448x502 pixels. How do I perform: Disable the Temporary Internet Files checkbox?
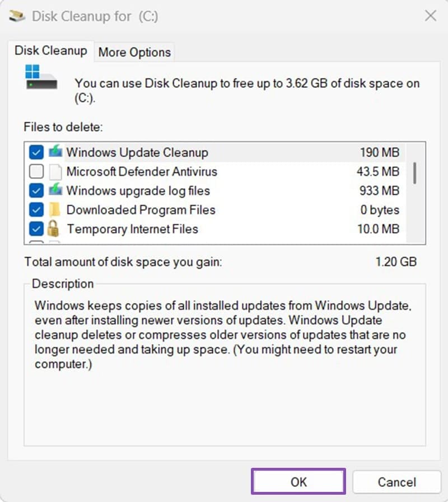tap(36, 229)
